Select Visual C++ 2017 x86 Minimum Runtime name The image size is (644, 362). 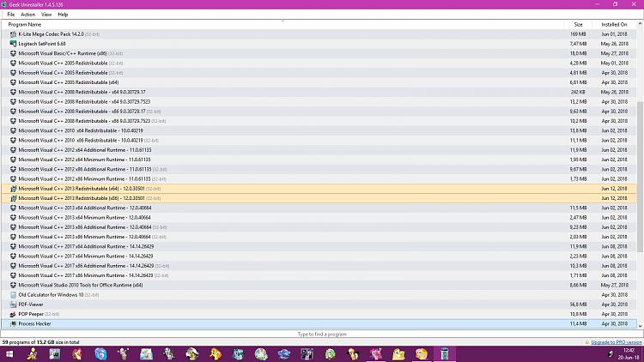[85, 275]
